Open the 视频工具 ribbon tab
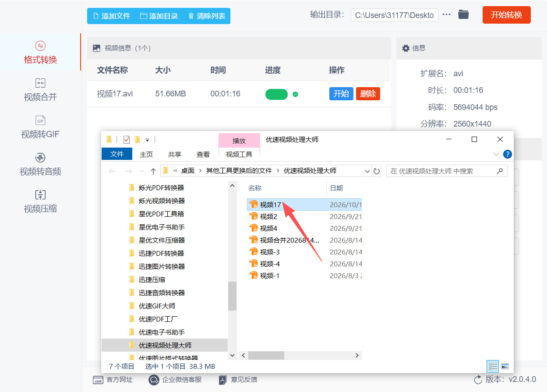This screenshot has height=392, width=547. (x=239, y=154)
